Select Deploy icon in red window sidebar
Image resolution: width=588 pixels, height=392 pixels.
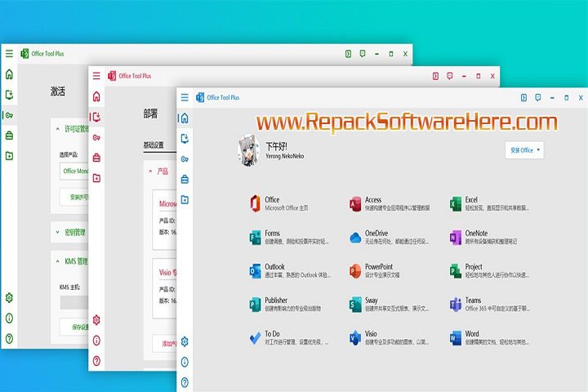(96, 117)
